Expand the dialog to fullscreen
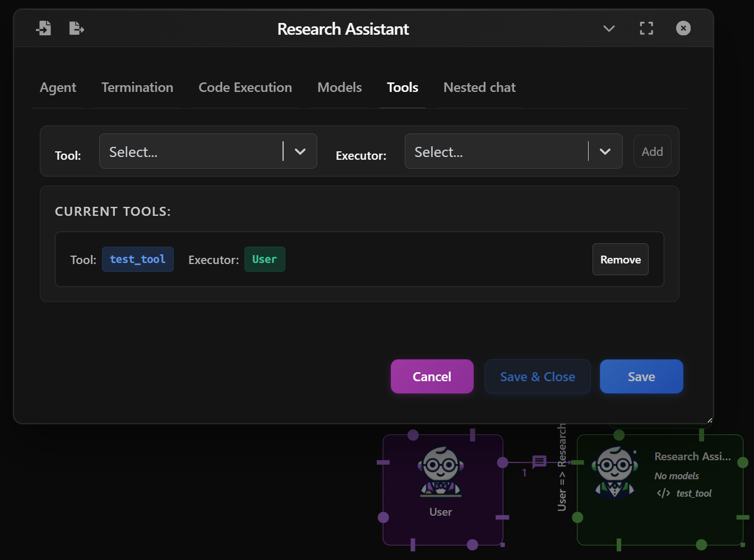Image resolution: width=754 pixels, height=560 pixels. tap(646, 28)
